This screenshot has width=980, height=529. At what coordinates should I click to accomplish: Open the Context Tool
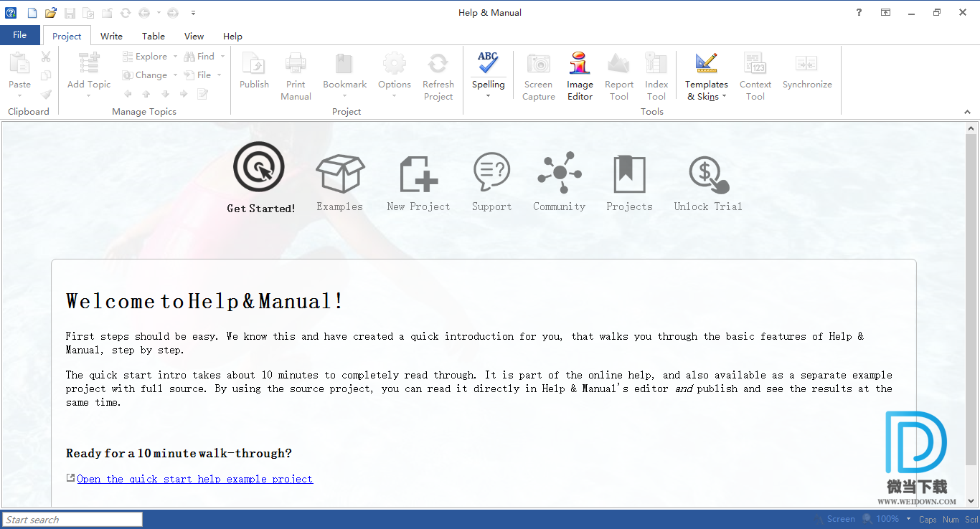755,77
